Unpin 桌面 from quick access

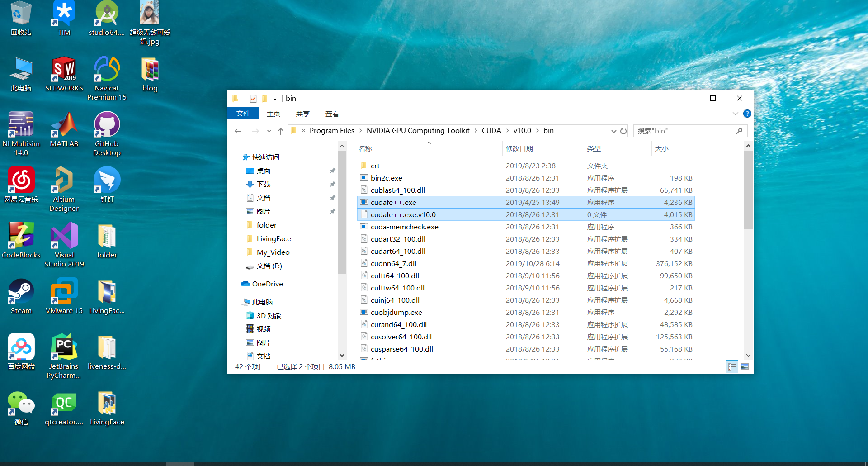pos(333,171)
